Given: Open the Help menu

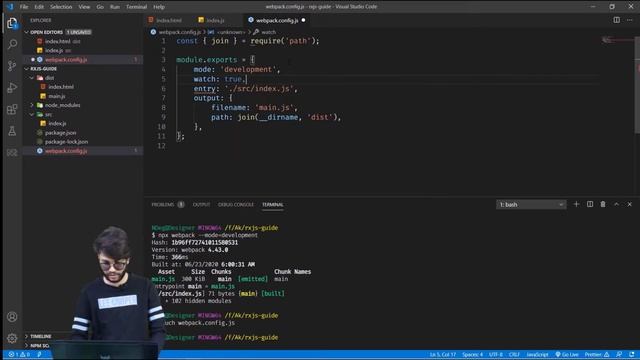Looking at the screenshot, I should pos(159,7).
